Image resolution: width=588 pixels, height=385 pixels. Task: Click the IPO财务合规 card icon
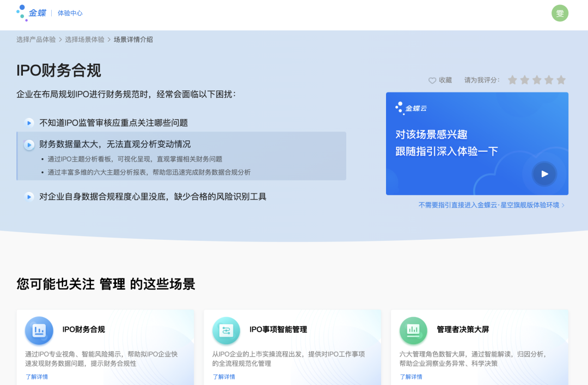39,331
